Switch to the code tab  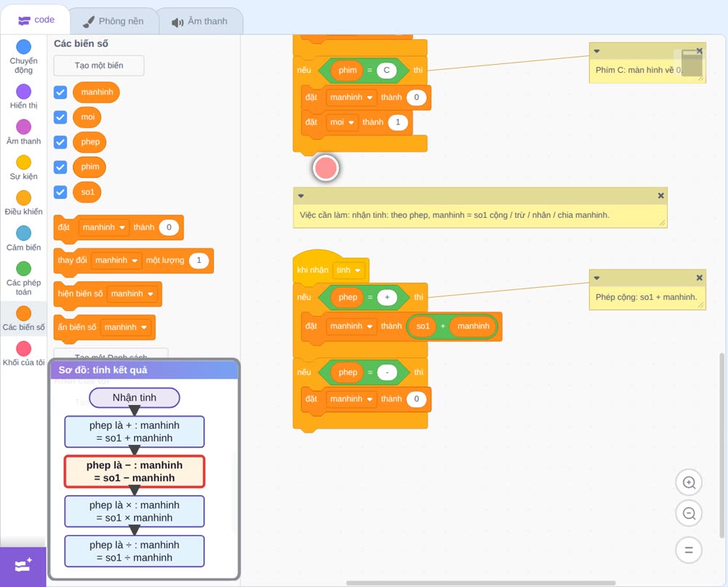click(36, 20)
